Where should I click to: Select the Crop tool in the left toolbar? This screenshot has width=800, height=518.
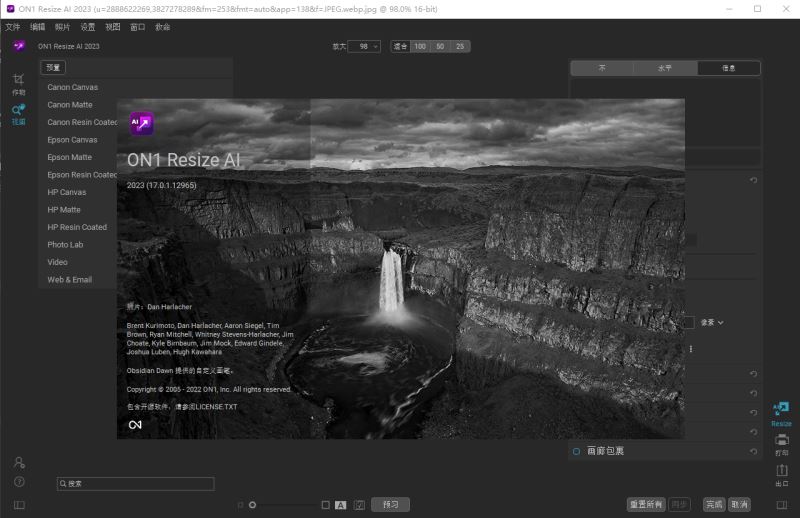click(x=18, y=84)
